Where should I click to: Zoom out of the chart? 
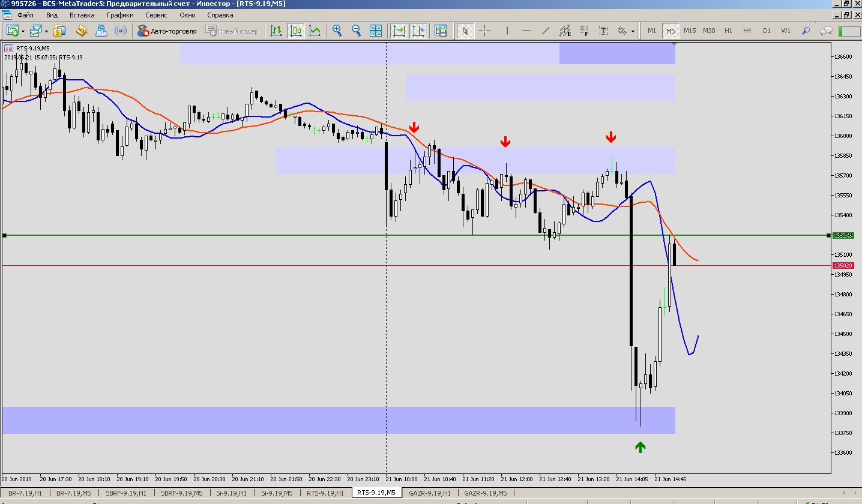pos(357,31)
